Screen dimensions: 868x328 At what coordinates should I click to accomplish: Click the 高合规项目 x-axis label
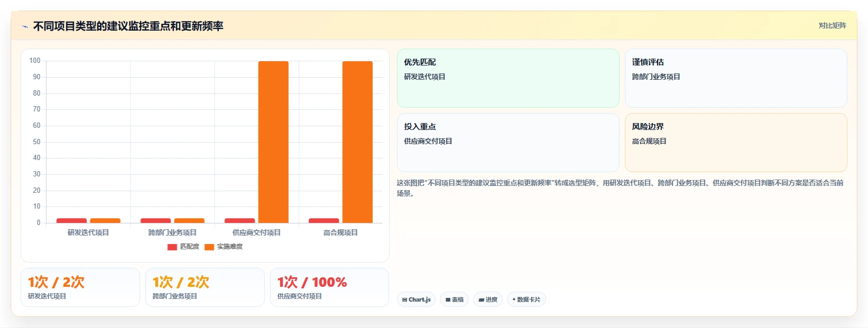click(x=340, y=232)
